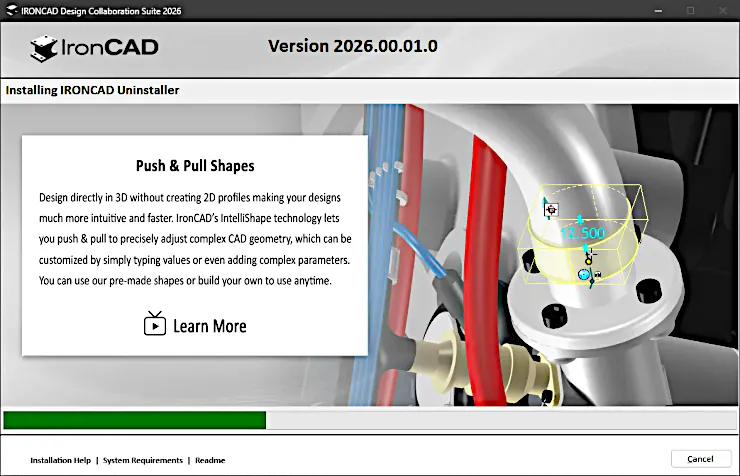Open the System Requirements link
This screenshot has width=740, height=476.
coord(143,460)
